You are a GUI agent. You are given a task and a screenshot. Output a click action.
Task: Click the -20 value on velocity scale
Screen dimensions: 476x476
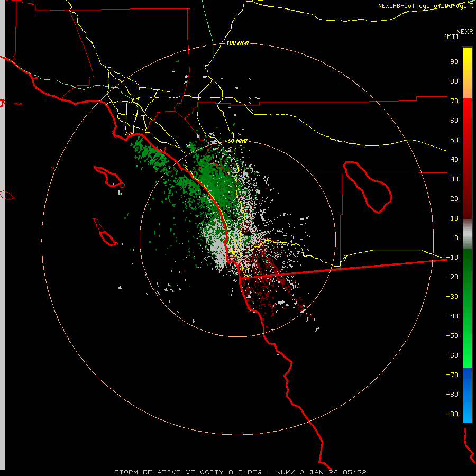452,277
